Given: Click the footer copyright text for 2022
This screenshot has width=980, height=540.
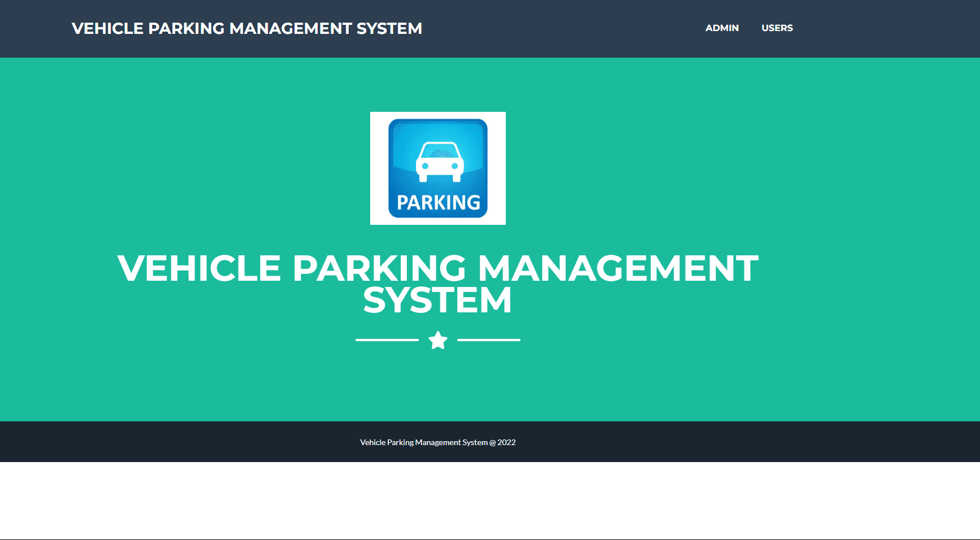Looking at the screenshot, I should click(438, 442).
